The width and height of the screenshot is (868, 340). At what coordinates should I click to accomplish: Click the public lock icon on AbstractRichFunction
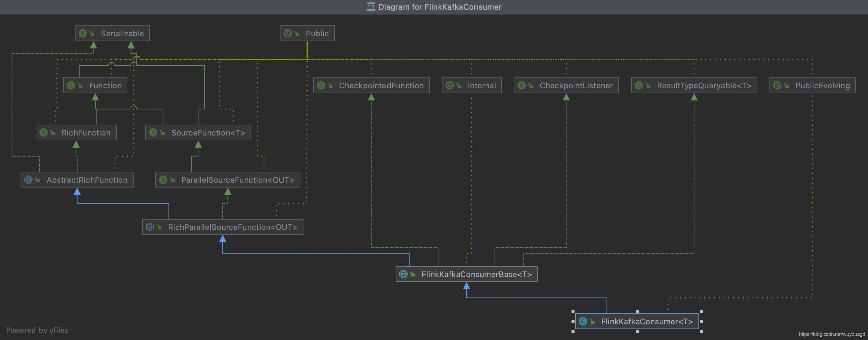38,180
